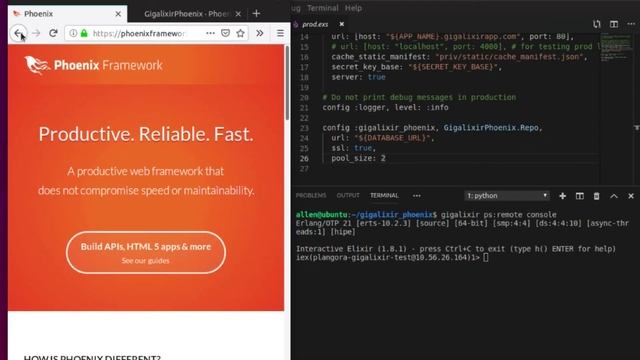Switch to GigalixirPhoenix browser tab
Screen dimensions: 640x360
pyautogui.click(x=187, y=14)
